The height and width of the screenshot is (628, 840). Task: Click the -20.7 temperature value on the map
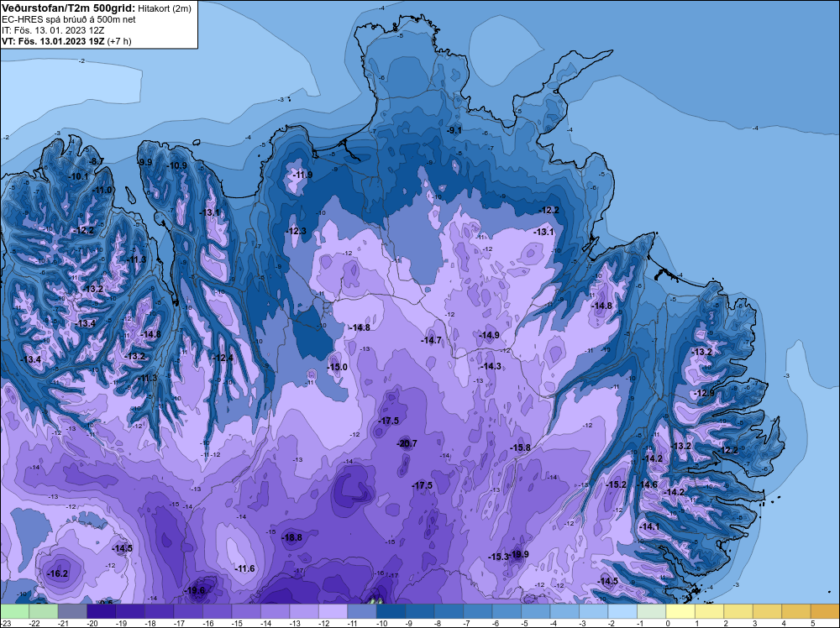click(x=407, y=443)
